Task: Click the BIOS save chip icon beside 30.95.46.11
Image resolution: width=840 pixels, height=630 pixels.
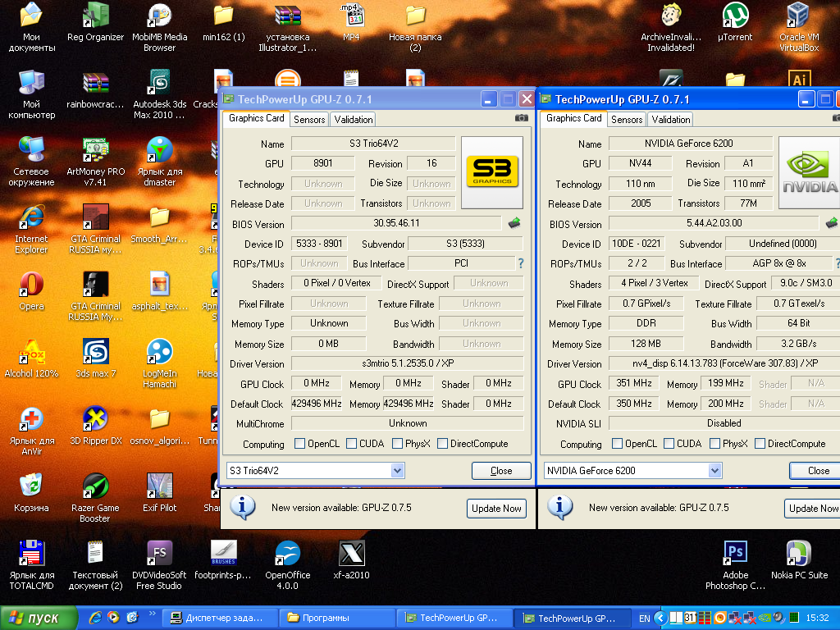Action: pyautogui.click(x=514, y=223)
